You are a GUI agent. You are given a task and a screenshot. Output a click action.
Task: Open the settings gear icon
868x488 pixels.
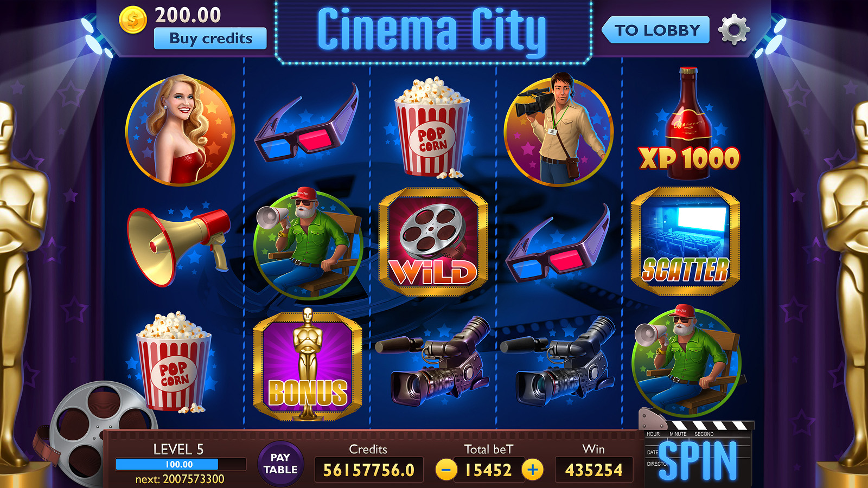coord(734,30)
